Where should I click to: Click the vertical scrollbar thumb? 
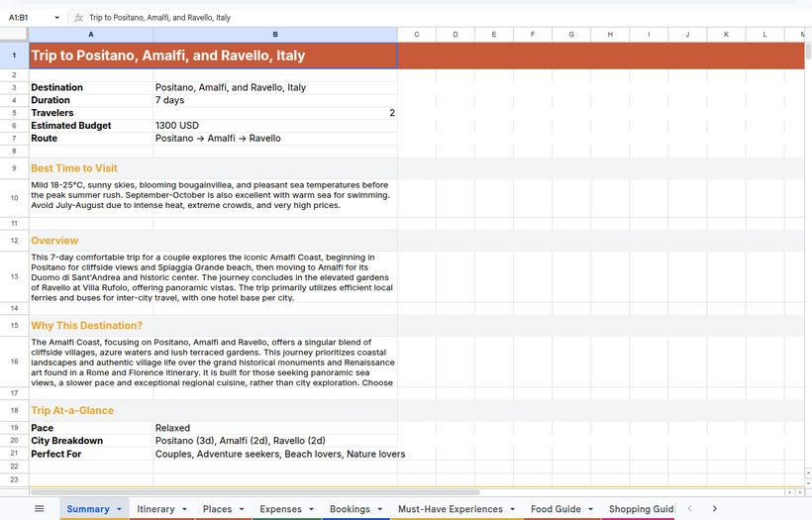click(x=808, y=52)
